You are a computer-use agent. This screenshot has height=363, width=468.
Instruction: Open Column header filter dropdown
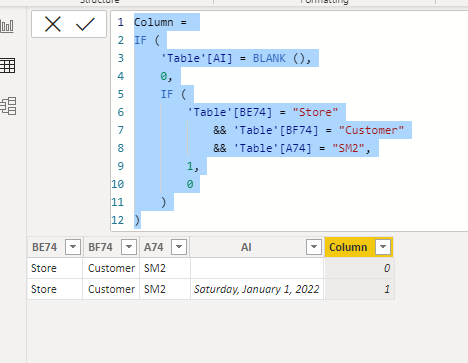point(383,247)
